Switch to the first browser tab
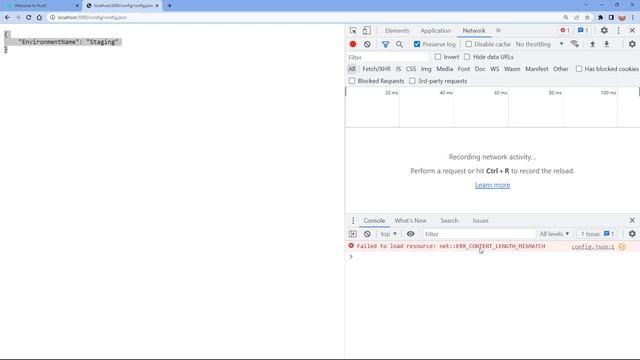This screenshot has height=360, width=640. (x=42, y=6)
